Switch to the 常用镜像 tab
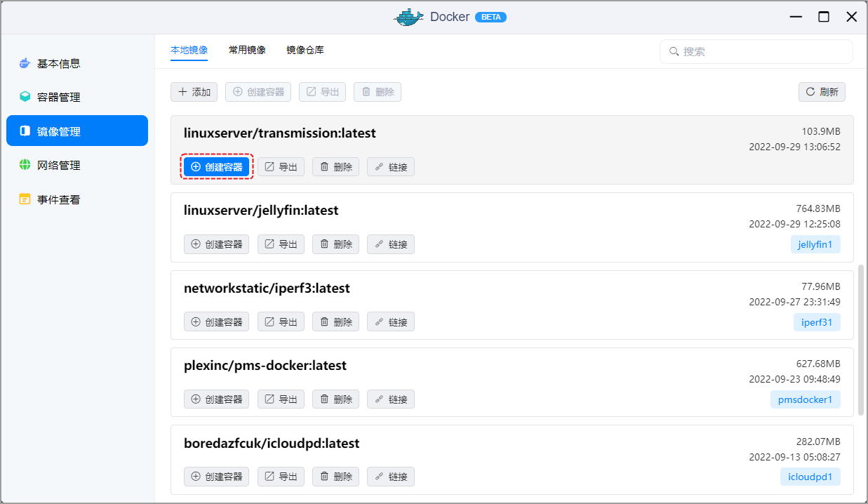Image resolution: width=868 pixels, height=504 pixels. [246, 50]
